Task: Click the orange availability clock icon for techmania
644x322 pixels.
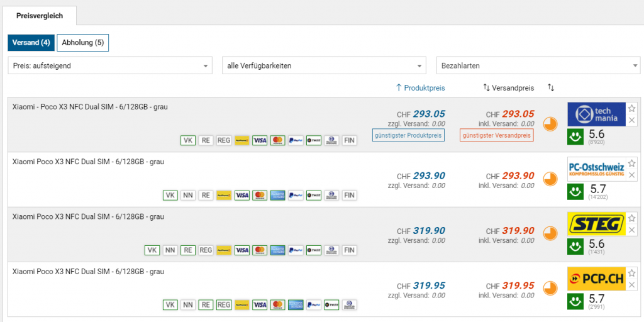Action: [x=550, y=124]
